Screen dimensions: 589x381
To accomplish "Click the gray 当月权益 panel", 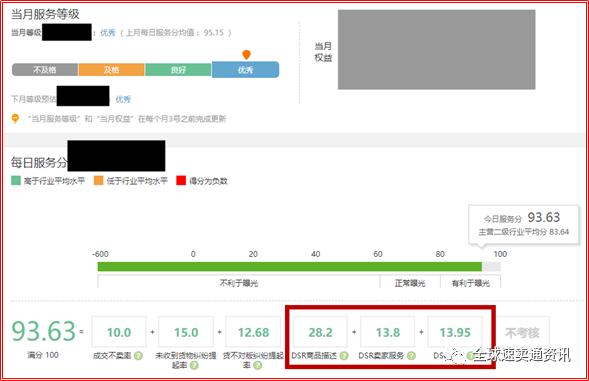I will coord(436,50).
